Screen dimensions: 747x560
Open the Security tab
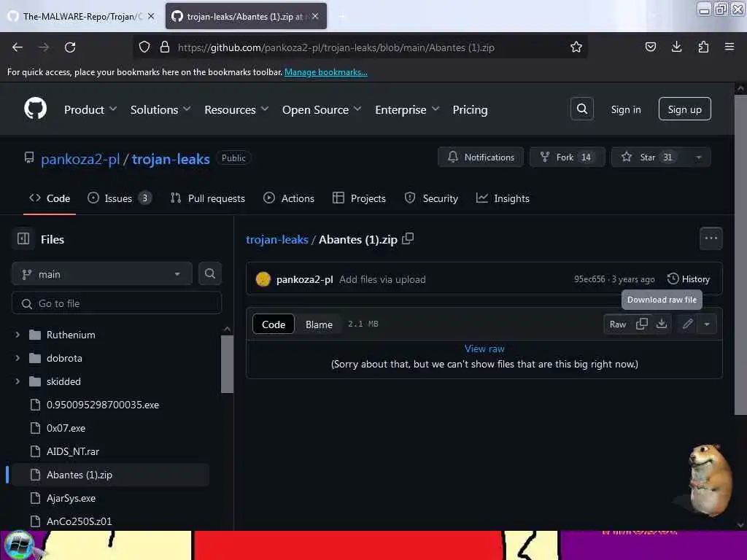tap(431, 198)
